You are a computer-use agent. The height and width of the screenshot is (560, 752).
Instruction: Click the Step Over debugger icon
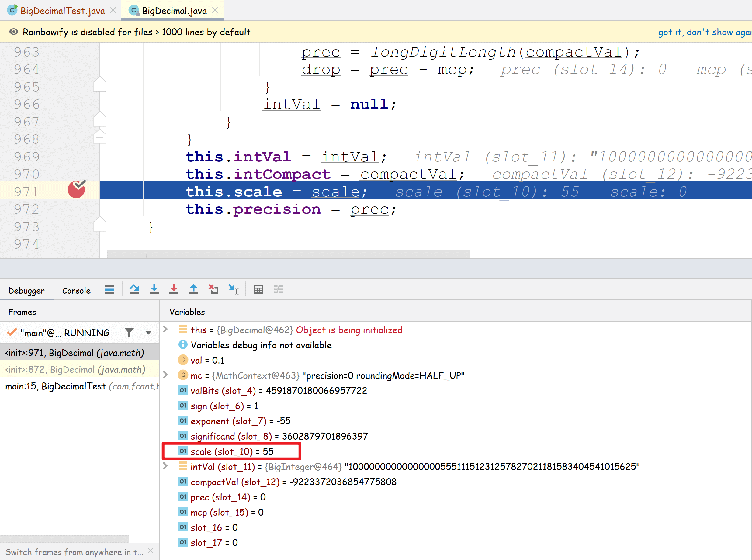click(x=134, y=289)
